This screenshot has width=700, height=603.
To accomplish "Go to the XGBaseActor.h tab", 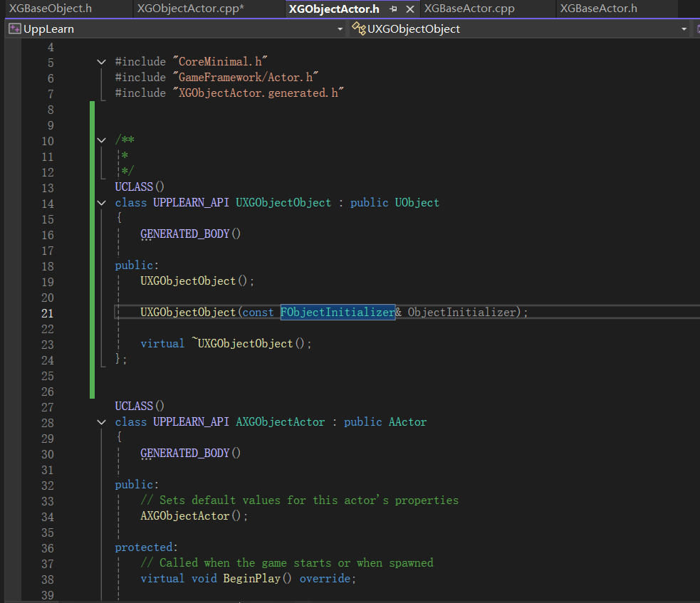I will [598, 9].
